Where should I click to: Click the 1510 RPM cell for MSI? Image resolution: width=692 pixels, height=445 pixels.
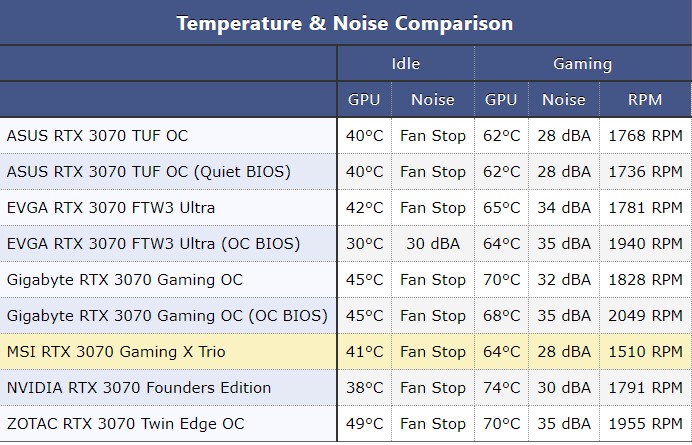point(645,352)
